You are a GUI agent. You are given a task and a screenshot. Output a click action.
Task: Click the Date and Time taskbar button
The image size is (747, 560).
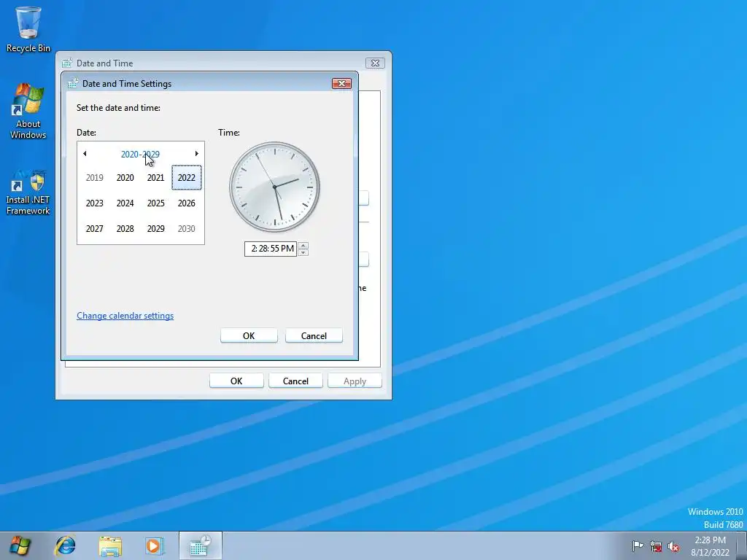[x=200, y=545]
